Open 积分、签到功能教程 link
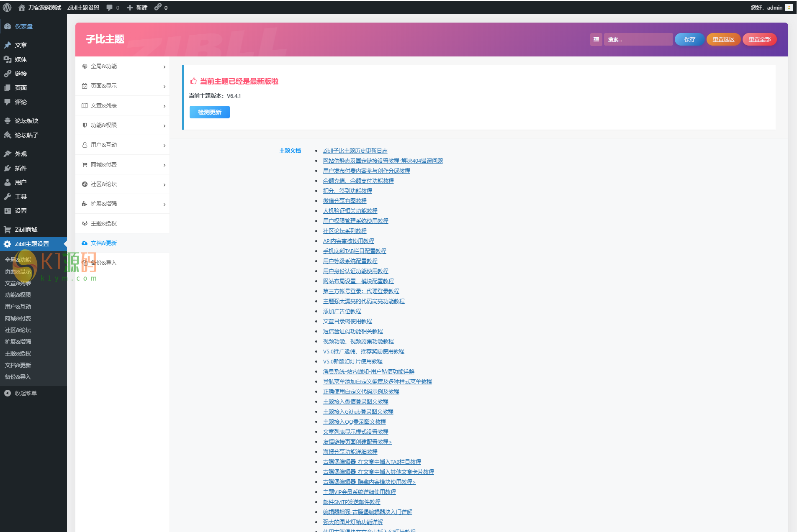 point(347,191)
